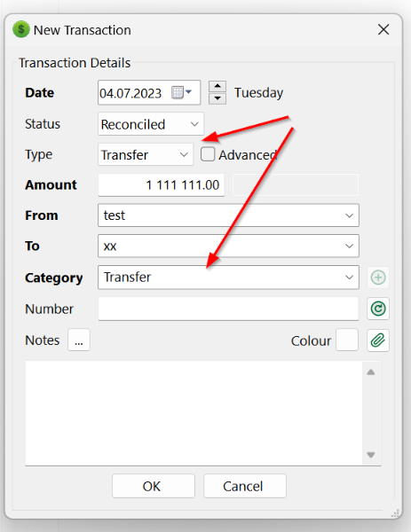Close the New Transaction dialog

coord(383,29)
